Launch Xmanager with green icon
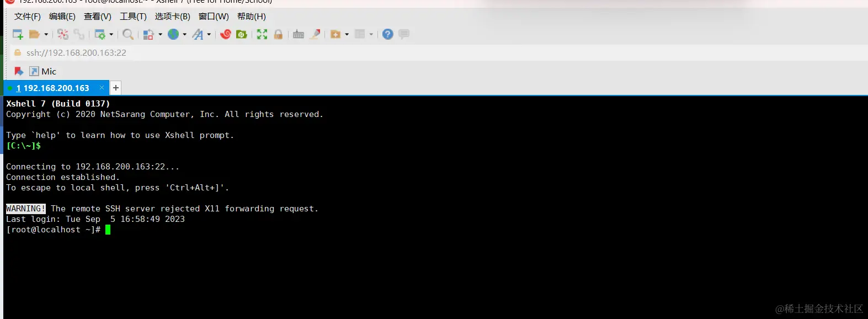Viewport: 868px width, 319px height. 242,34
